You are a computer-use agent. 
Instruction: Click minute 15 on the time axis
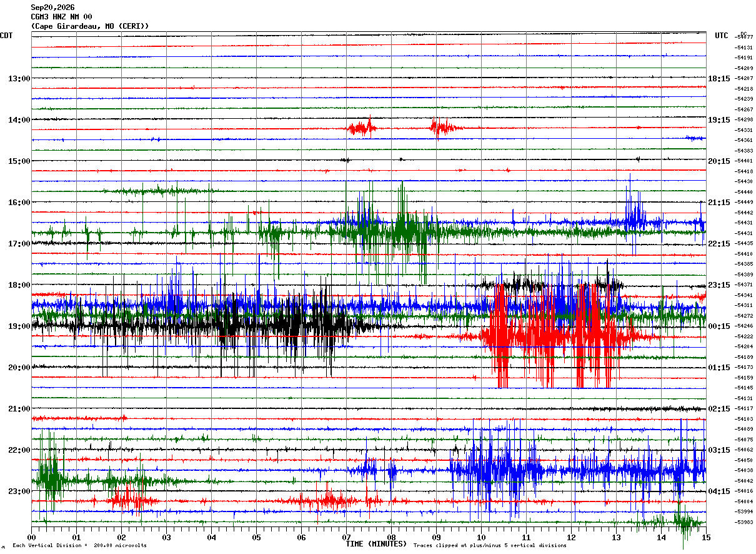pos(706,537)
